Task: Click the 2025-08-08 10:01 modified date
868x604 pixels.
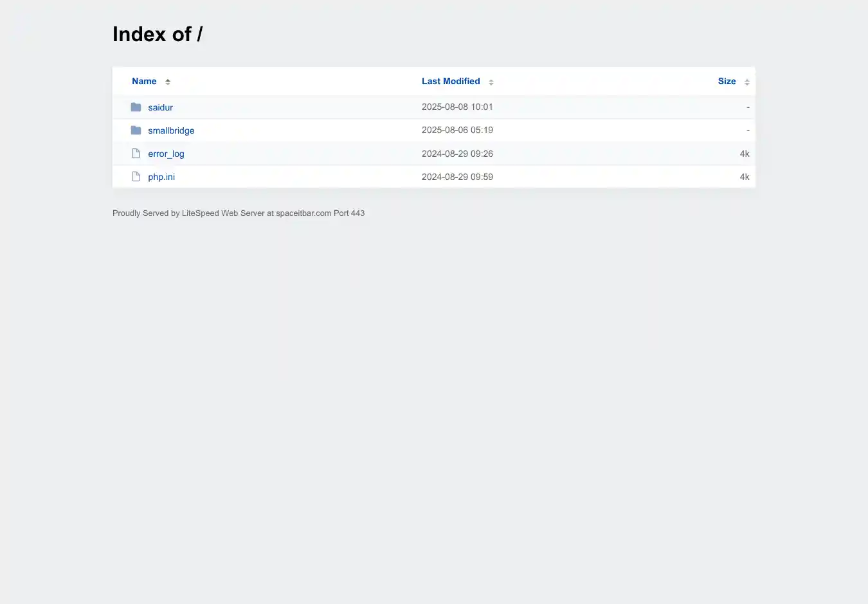Action: 457,107
